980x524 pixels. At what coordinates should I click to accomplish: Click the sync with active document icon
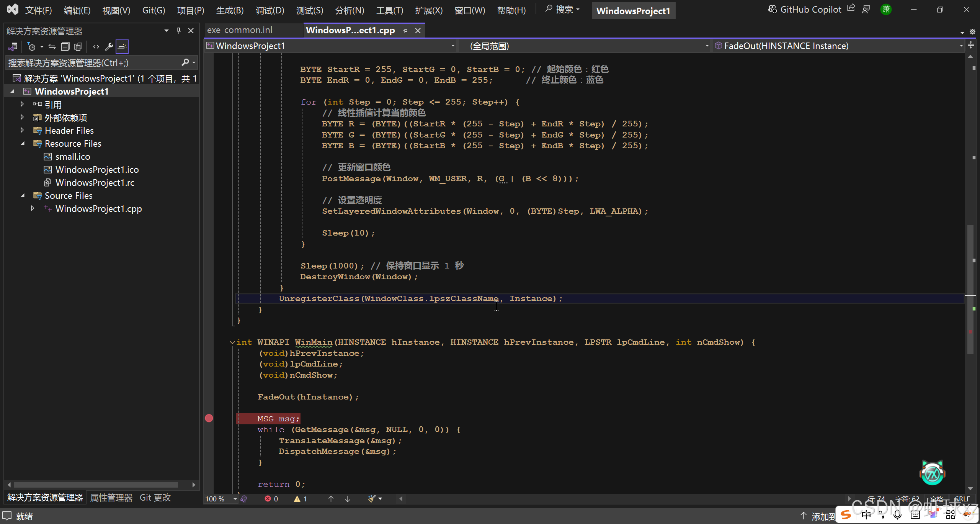coord(52,47)
